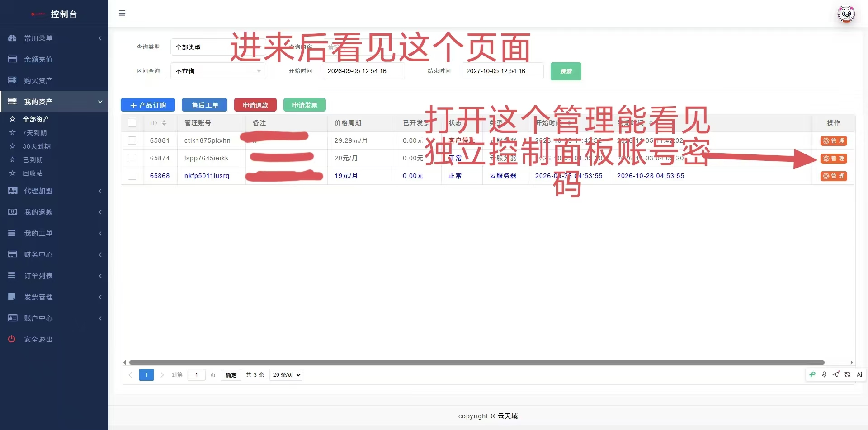The width and height of the screenshot is (868, 430).
Task: Check the box for row 65881
Action: 132,140
